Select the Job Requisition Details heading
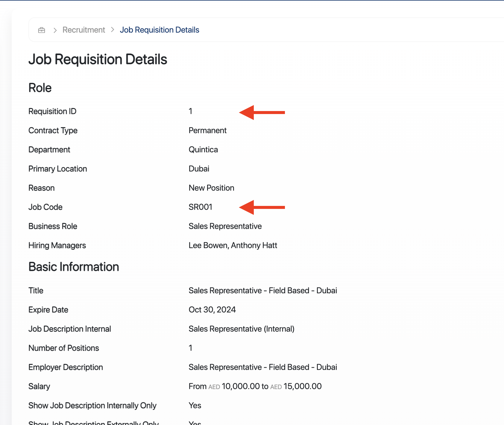This screenshot has height=425, width=504. (98, 59)
